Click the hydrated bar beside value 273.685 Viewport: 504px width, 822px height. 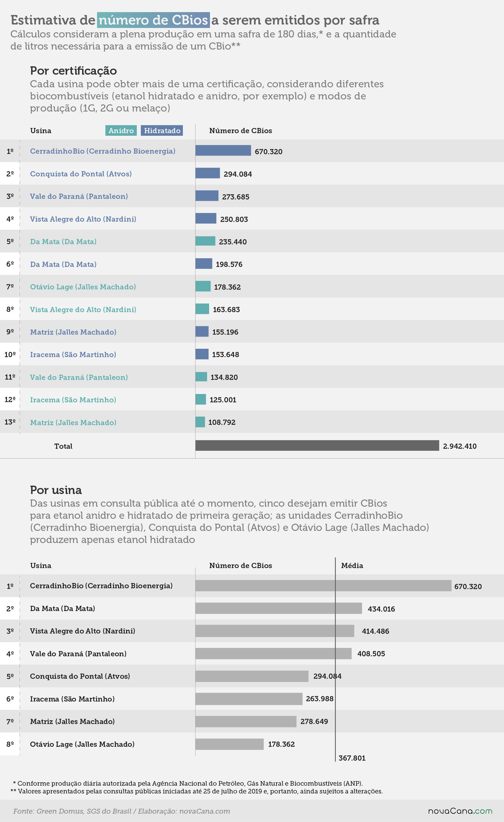coord(207,196)
